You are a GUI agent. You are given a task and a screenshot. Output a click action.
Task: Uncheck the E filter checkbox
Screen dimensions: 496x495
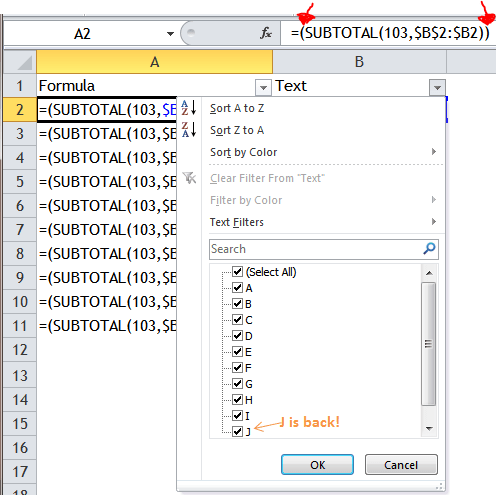pyautogui.click(x=237, y=352)
